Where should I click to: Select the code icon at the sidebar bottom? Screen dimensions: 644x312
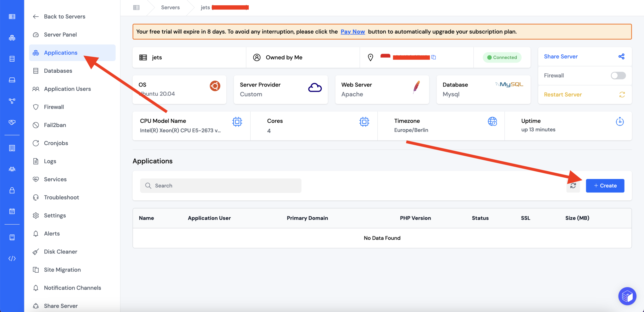click(x=12, y=258)
